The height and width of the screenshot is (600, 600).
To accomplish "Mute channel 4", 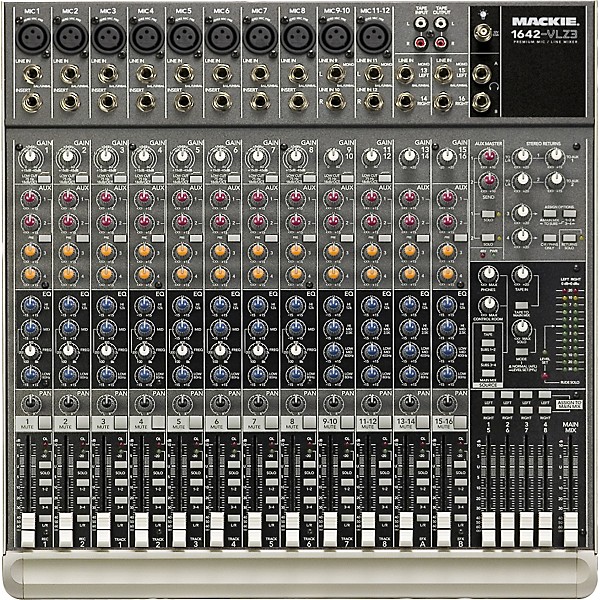I will [x=158, y=422].
